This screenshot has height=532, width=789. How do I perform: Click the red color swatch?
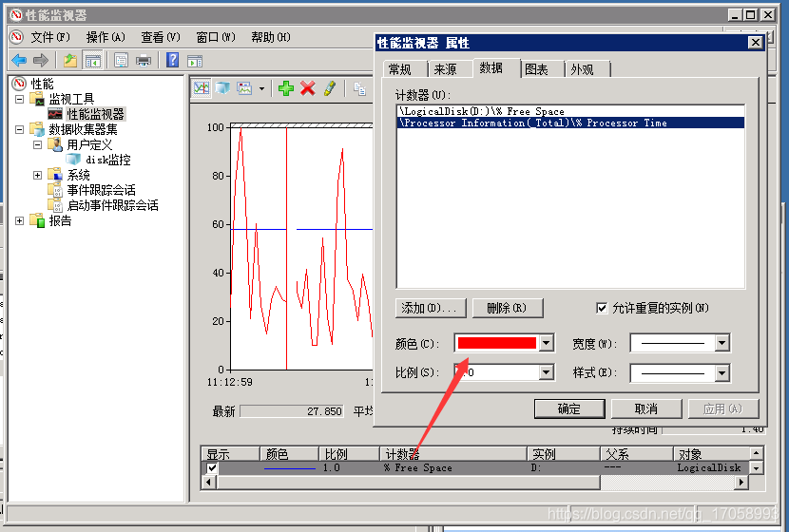click(496, 343)
